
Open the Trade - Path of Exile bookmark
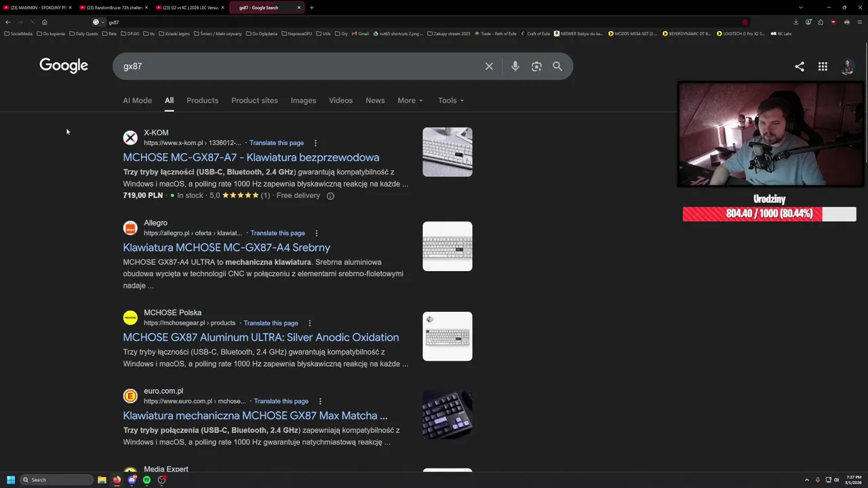click(x=495, y=33)
